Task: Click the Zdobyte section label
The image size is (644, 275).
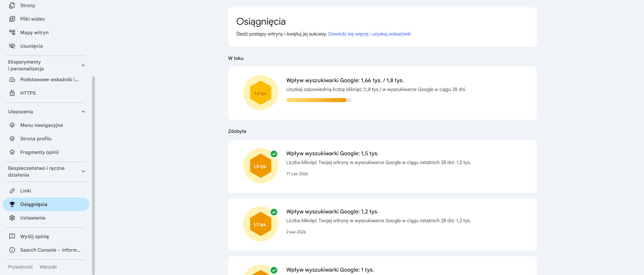Action: click(x=237, y=131)
